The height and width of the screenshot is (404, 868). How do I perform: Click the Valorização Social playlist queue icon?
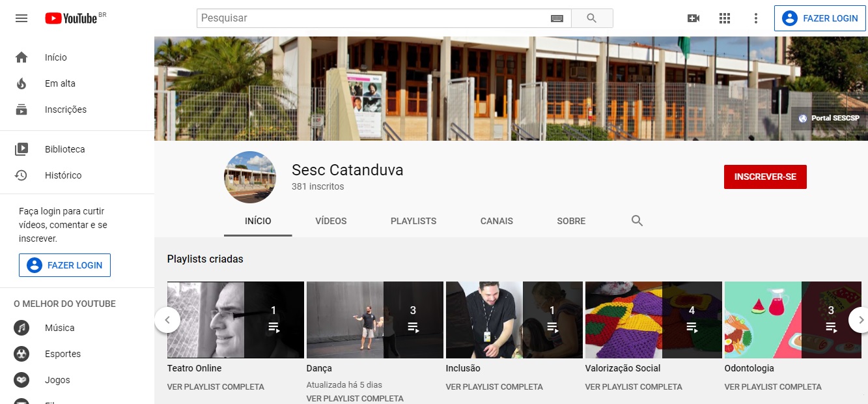pyautogui.click(x=692, y=327)
